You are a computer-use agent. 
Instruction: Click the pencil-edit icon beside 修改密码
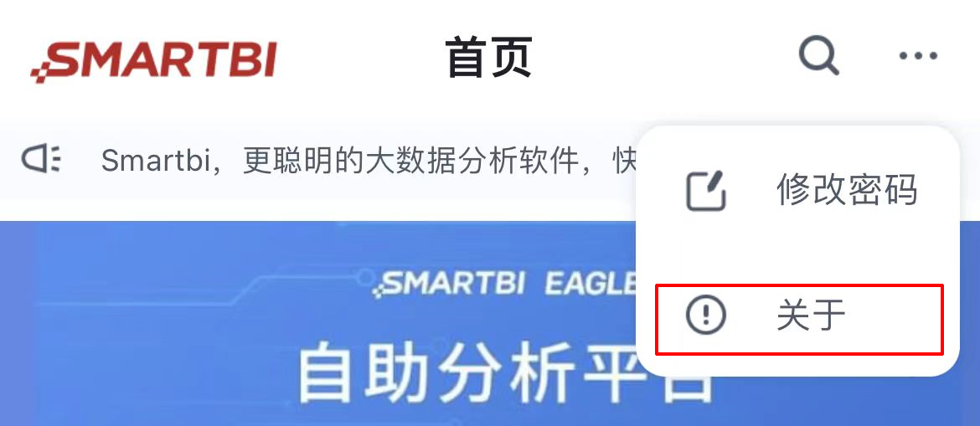pyautogui.click(x=706, y=190)
